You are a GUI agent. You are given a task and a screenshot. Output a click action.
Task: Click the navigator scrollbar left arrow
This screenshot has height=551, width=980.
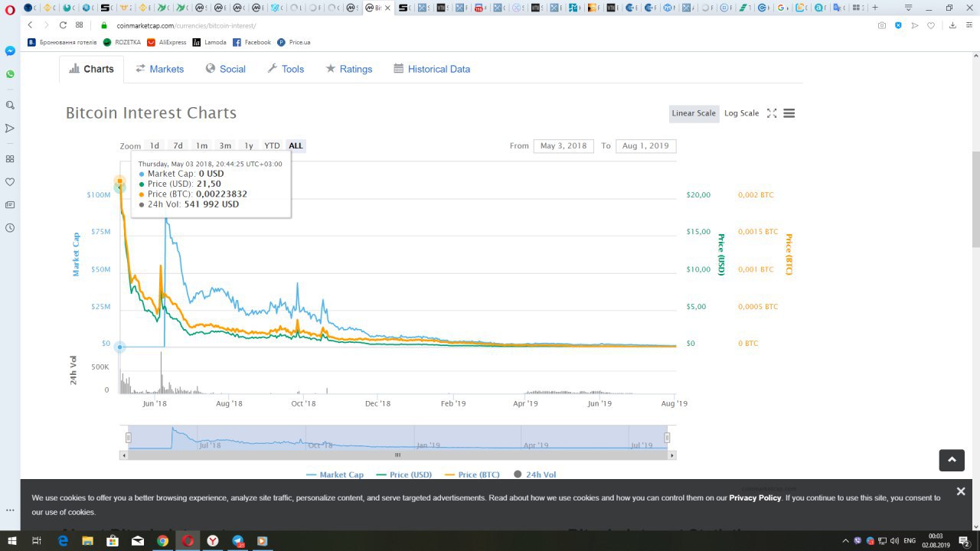[123, 455]
